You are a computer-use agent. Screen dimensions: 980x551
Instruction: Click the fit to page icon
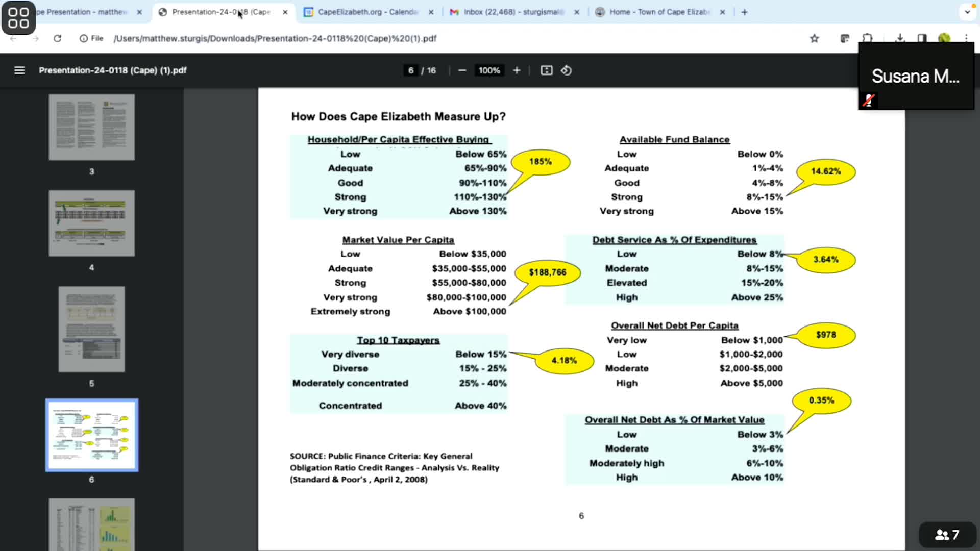[x=547, y=70]
